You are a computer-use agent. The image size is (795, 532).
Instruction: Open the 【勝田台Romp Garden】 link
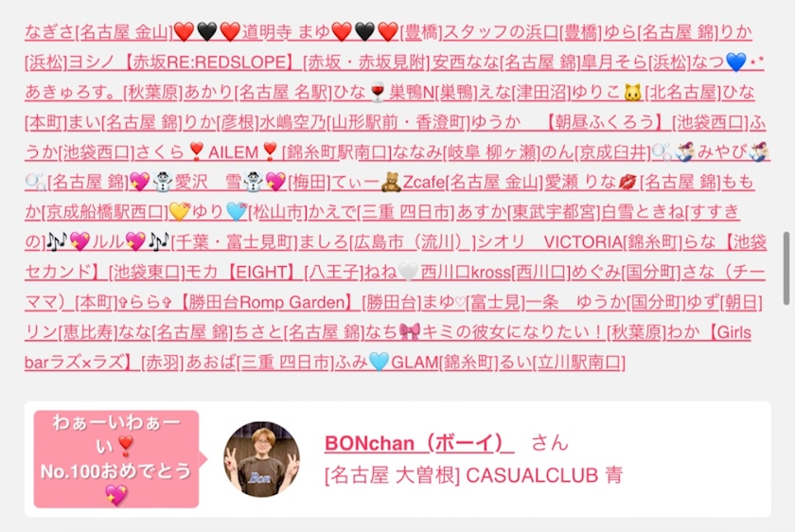coord(267,303)
